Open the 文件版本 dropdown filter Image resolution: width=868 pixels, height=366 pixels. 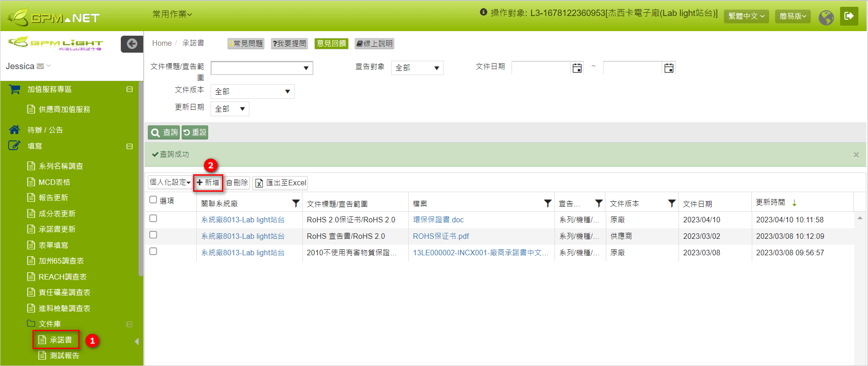[252, 91]
